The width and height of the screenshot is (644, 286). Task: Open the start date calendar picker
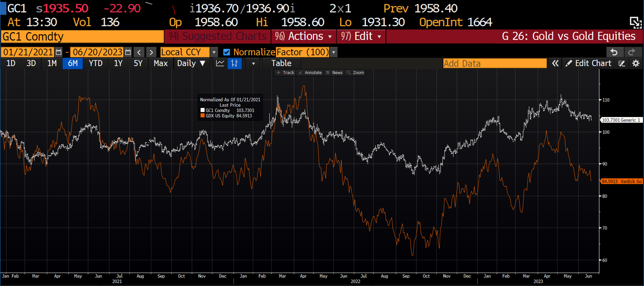(x=60, y=53)
